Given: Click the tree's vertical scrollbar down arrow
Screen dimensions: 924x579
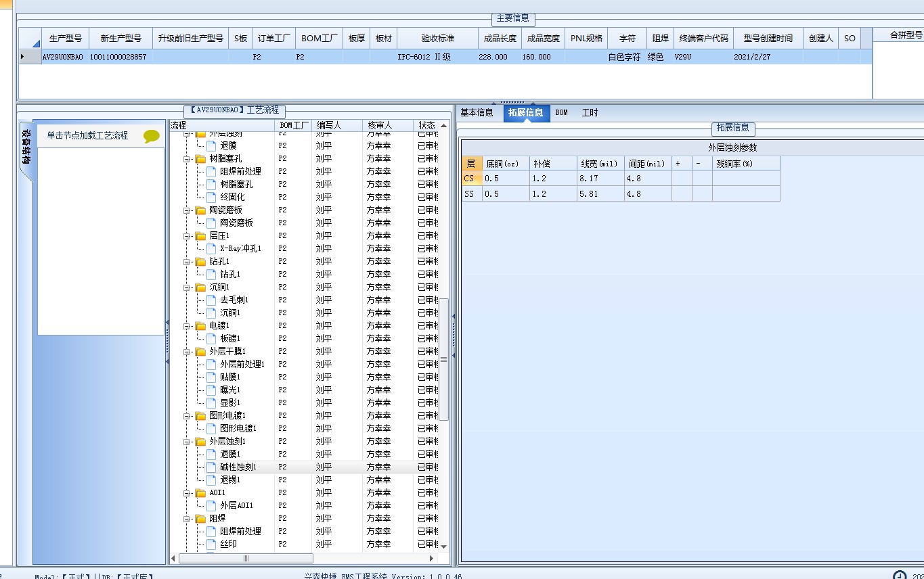Looking at the screenshot, I should [x=444, y=547].
